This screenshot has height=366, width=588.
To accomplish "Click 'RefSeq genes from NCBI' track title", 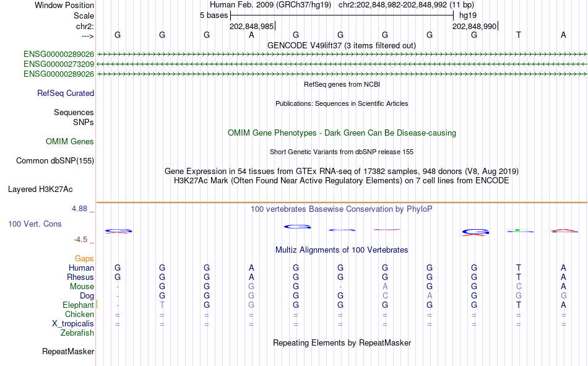I will (342, 84).
